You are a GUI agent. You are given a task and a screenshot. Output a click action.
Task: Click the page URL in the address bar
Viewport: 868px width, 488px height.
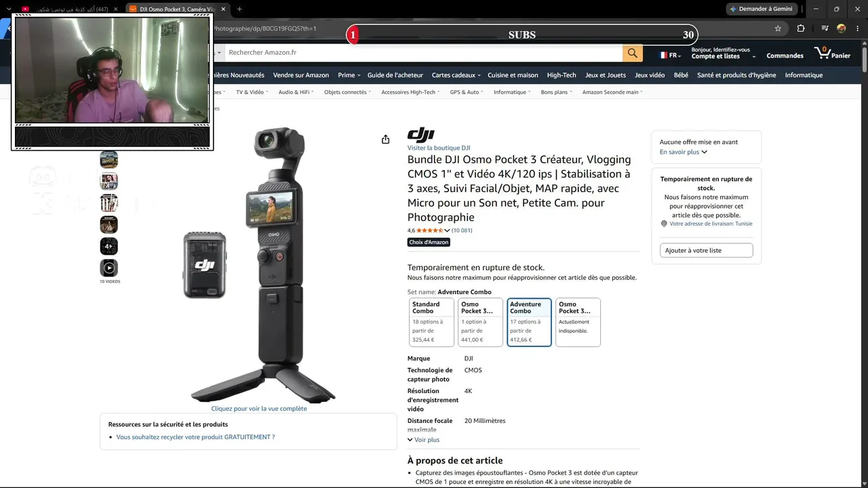click(x=264, y=28)
